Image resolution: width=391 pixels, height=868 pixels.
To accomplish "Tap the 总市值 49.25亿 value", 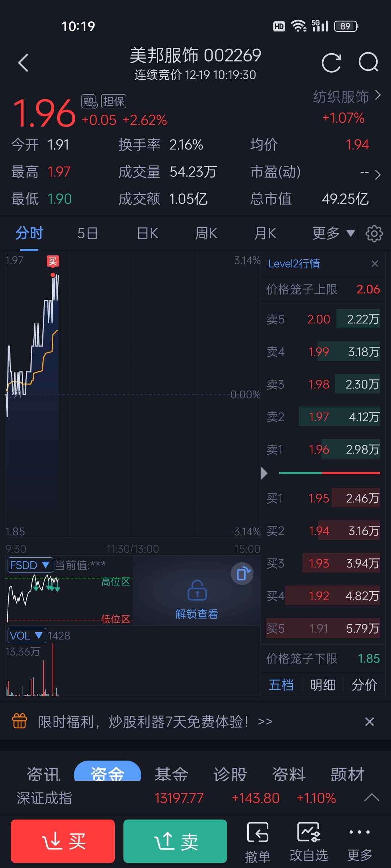I will pyautogui.click(x=345, y=199).
